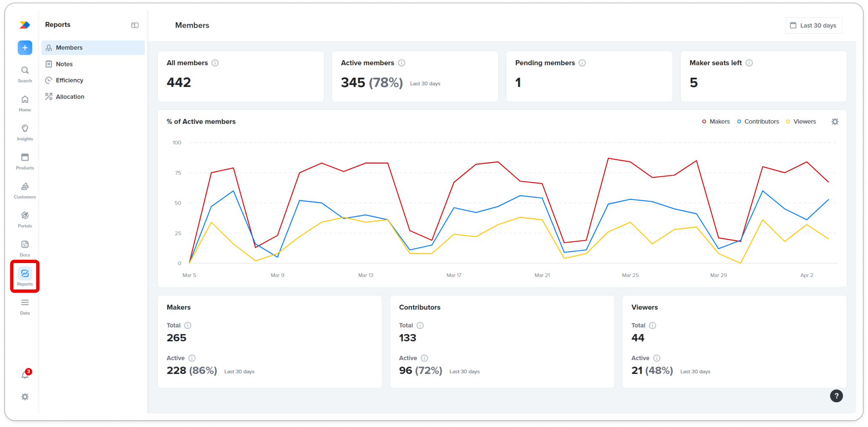Image resolution: width=868 pixels, height=427 pixels.
Task: Select Allocation report in menu
Action: [93, 97]
